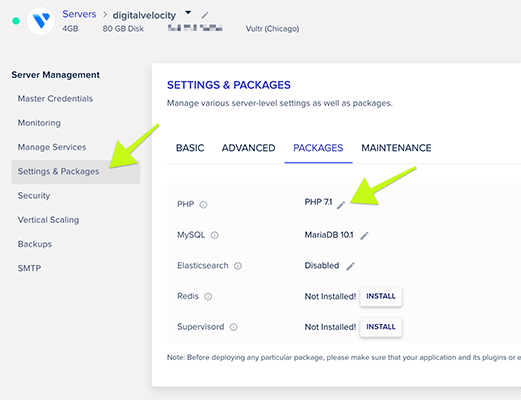Open Monitoring in sidebar
This screenshot has height=400, width=521.
point(39,123)
